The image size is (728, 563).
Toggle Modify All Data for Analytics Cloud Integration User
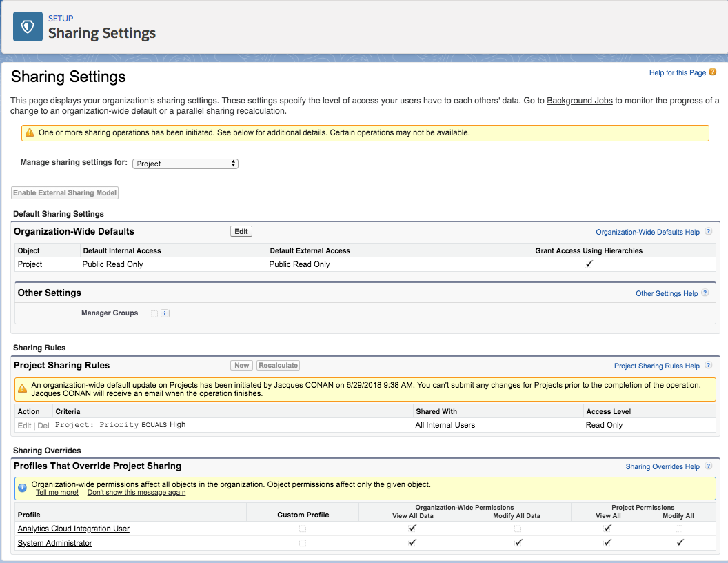(517, 529)
